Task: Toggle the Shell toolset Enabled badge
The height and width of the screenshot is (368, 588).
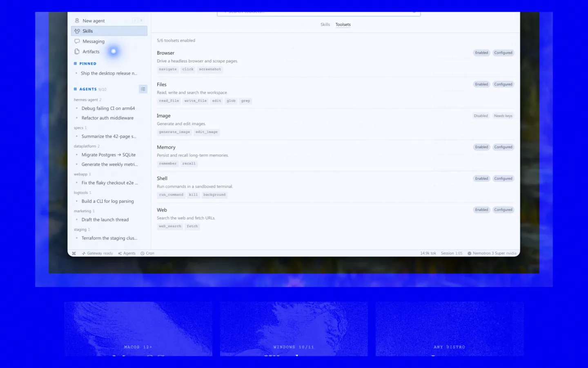Action: click(481, 179)
